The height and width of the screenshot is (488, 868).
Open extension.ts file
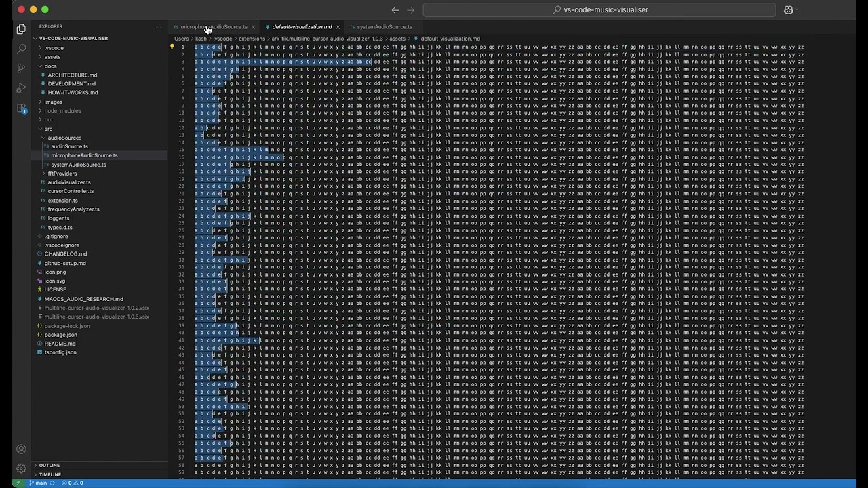pyautogui.click(x=62, y=201)
